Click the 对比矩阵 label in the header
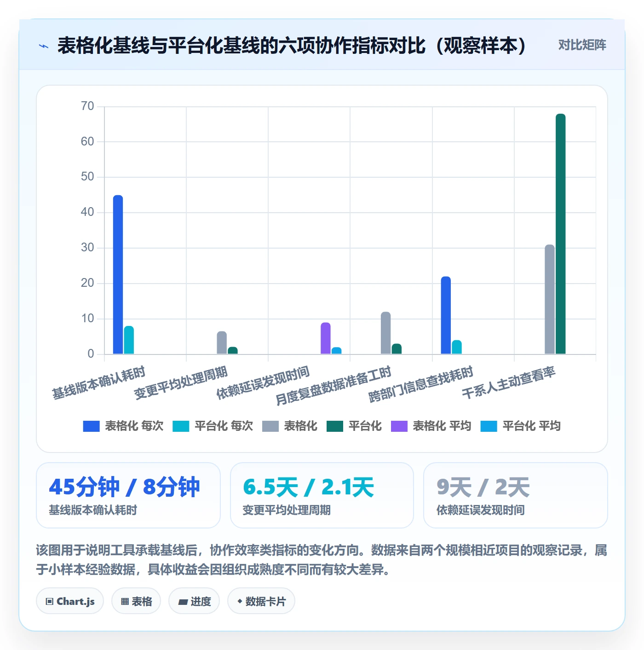Viewport: 644px width, 650px height. pyautogui.click(x=582, y=45)
